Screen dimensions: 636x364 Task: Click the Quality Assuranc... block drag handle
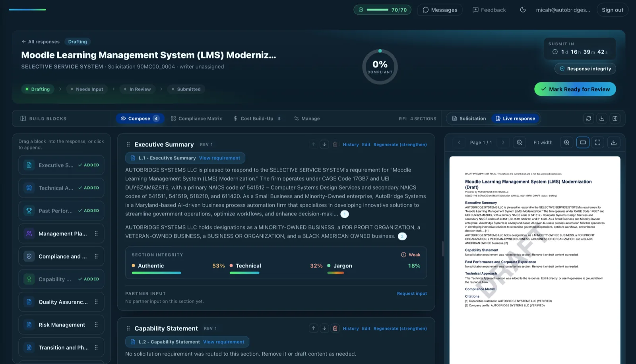point(96,302)
